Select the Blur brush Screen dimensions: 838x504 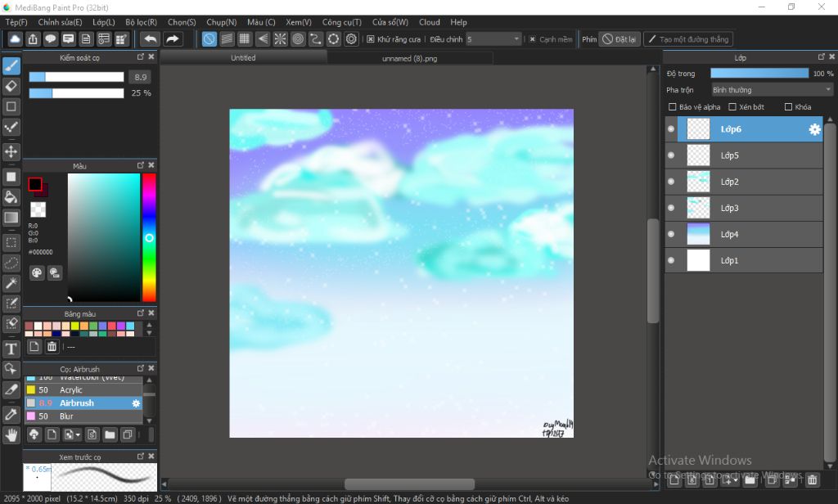[83, 416]
